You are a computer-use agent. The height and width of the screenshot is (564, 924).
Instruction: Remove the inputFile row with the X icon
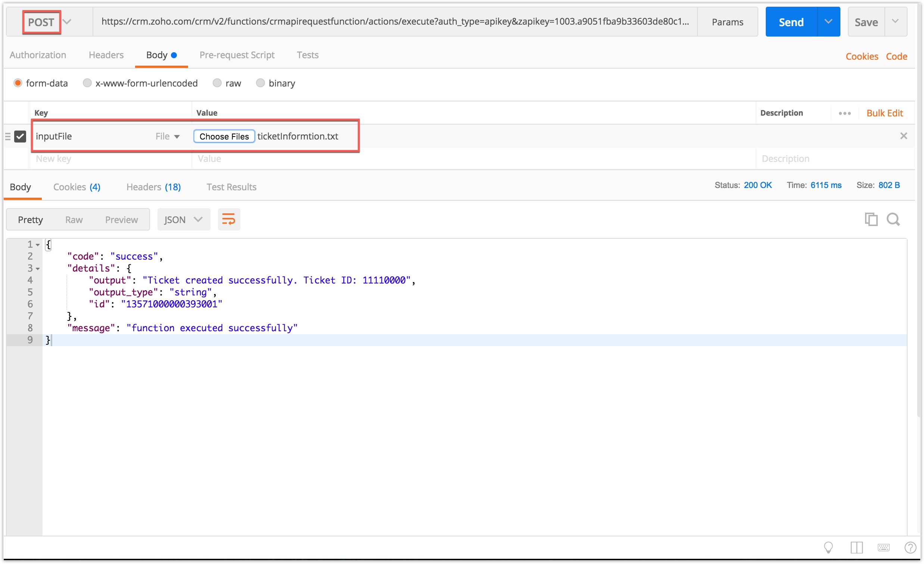pyautogui.click(x=903, y=136)
